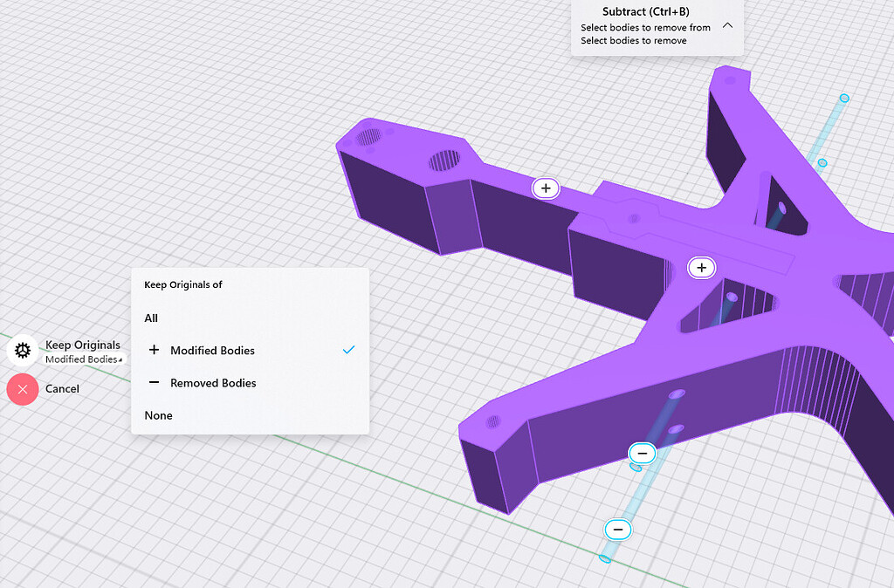Image resolution: width=894 pixels, height=588 pixels.
Task: Select the None option in the list
Action: 158,415
